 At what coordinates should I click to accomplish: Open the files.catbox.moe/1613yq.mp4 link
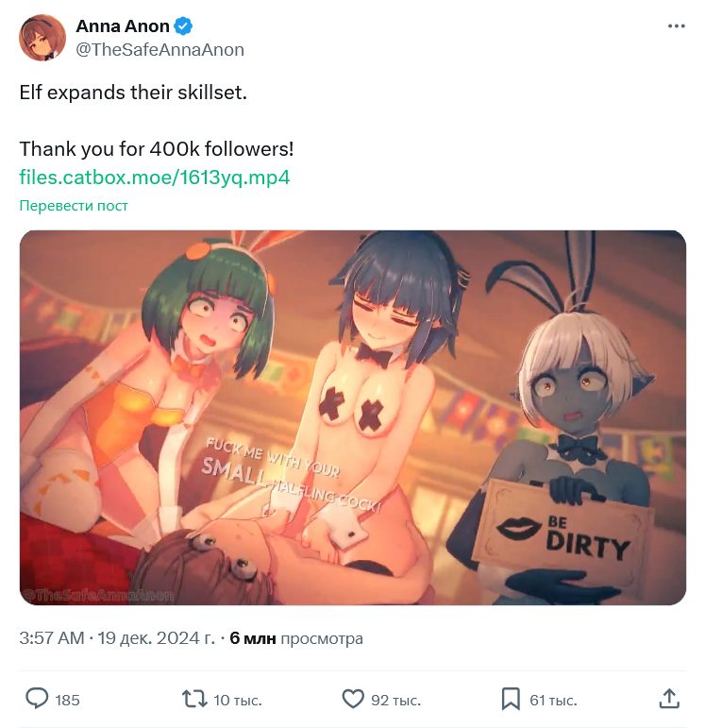[155, 178]
